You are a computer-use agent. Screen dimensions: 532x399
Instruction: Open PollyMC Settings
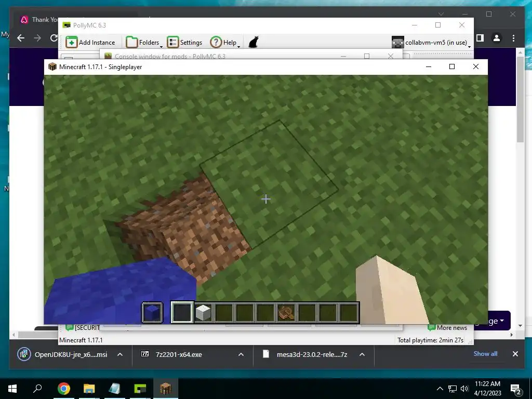[x=184, y=43]
